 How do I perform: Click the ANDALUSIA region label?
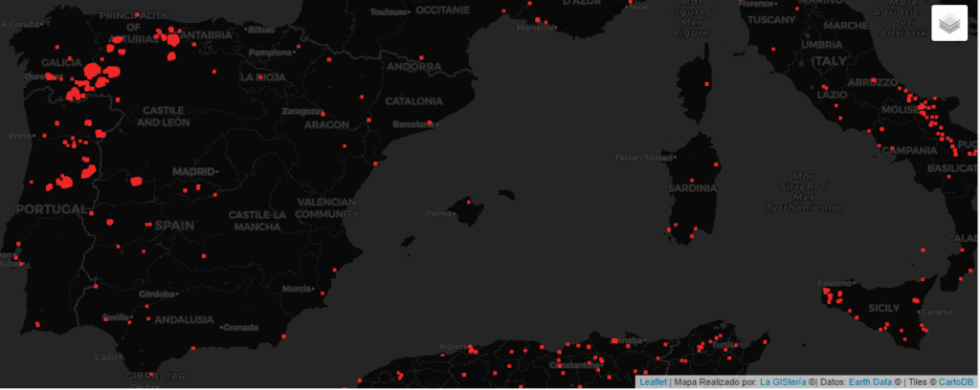[184, 319]
